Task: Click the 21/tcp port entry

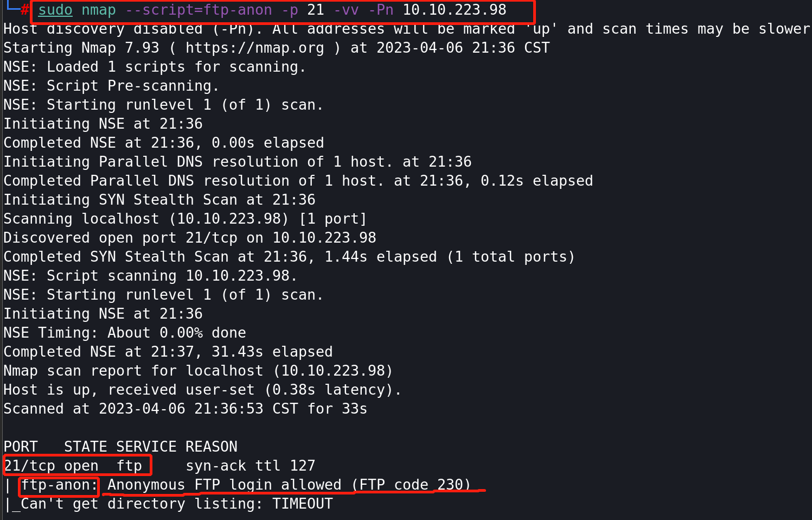Action: pos(29,466)
